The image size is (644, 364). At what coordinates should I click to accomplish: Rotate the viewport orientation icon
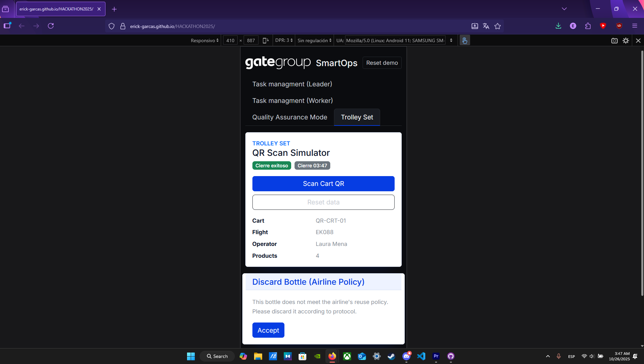pyautogui.click(x=266, y=40)
